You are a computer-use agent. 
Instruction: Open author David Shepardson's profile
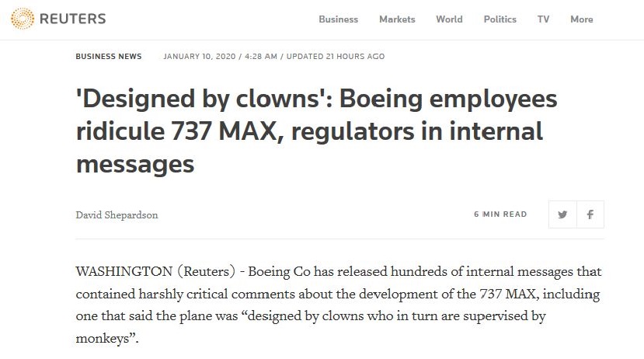pos(117,215)
